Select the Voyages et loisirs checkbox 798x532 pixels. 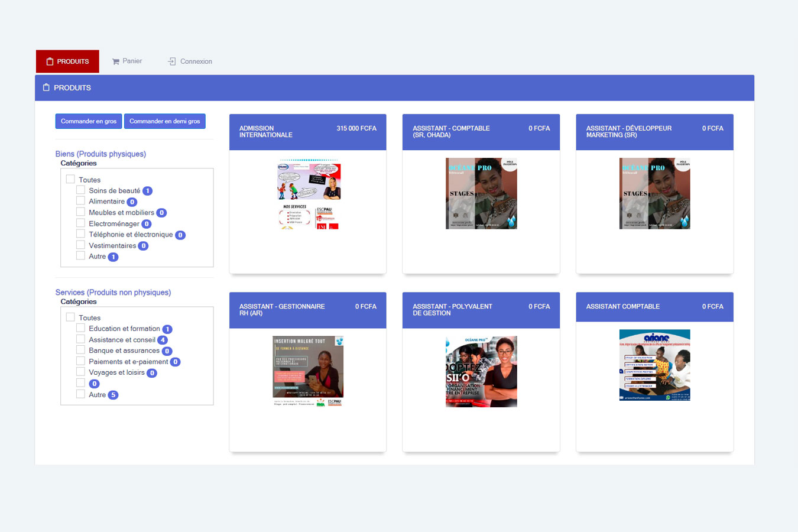pyautogui.click(x=80, y=372)
